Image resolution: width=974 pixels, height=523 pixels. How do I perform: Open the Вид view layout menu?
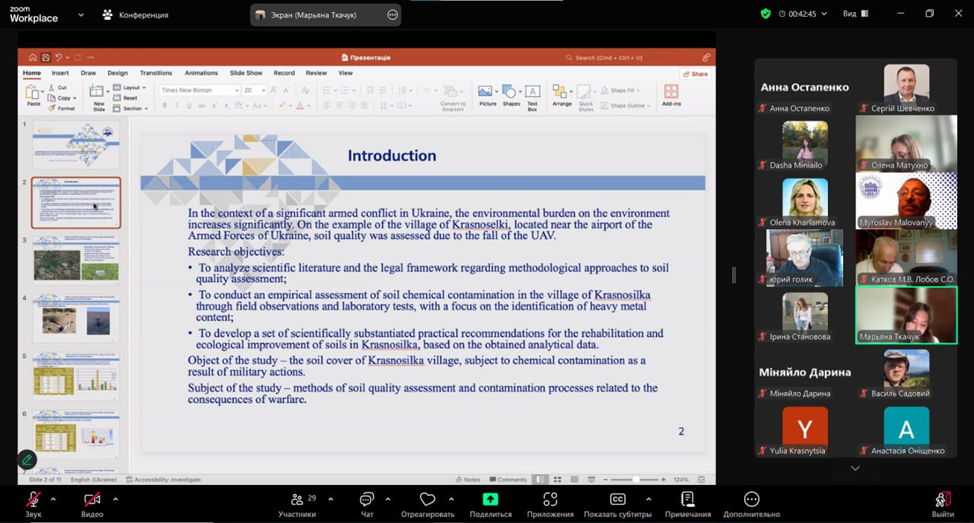click(855, 14)
